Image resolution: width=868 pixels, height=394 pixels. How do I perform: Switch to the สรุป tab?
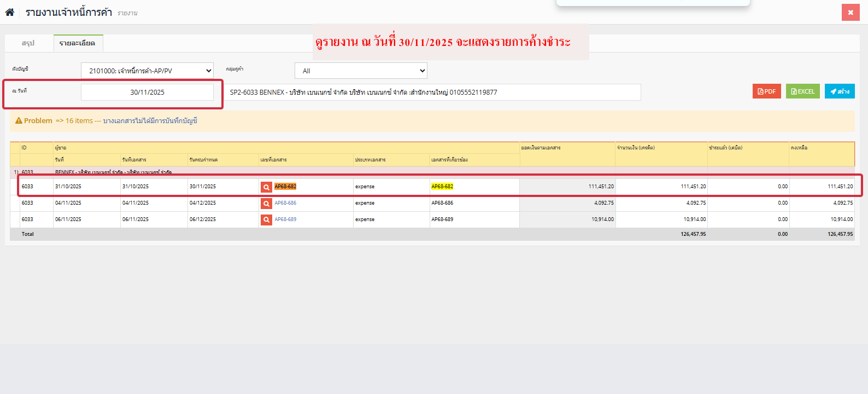click(x=28, y=43)
